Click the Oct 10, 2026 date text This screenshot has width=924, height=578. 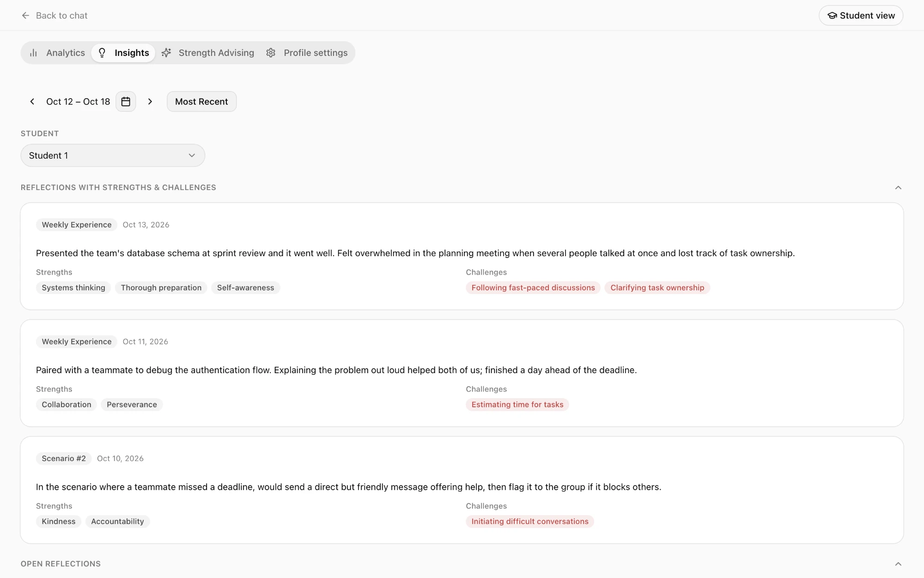click(x=120, y=459)
